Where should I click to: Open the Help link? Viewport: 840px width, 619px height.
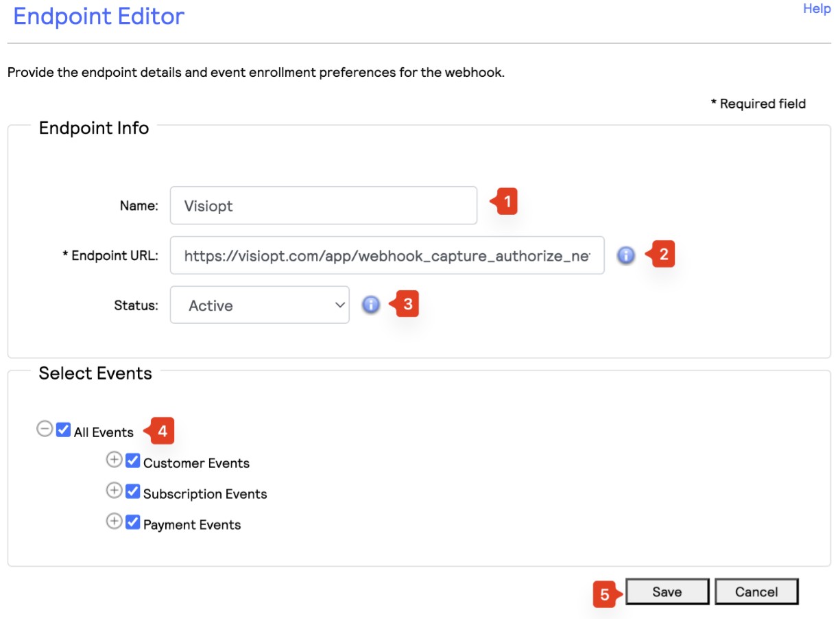tap(817, 9)
